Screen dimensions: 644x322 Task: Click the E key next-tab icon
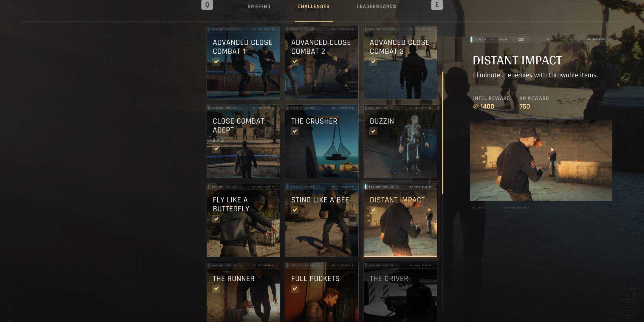coord(437,5)
